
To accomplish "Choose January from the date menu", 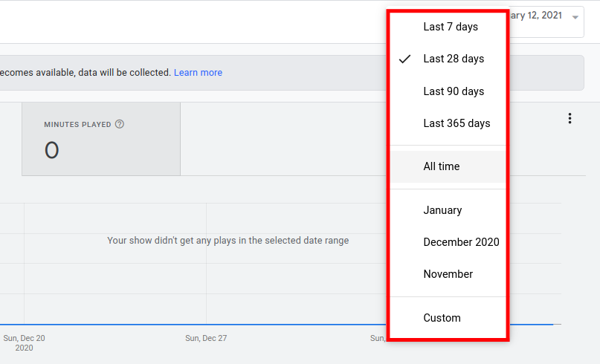I will (442, 210).
